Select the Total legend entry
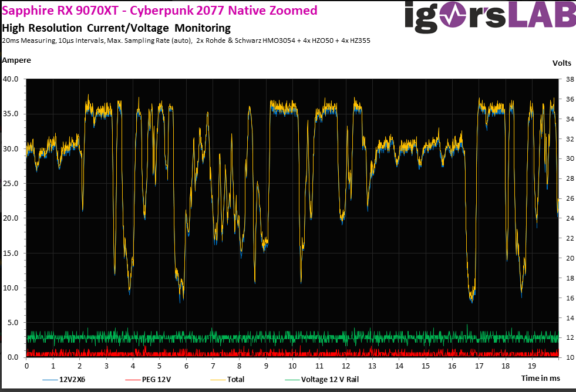 click(227, 380)
